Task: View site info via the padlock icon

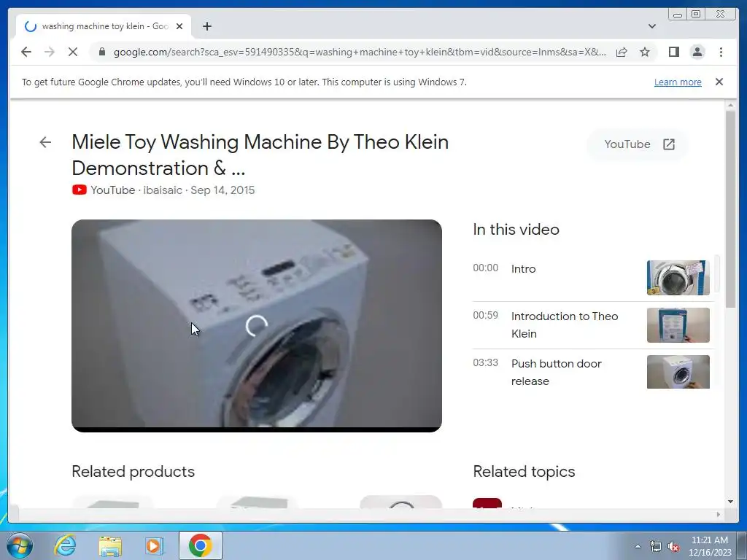Action: (x=102, y=52)
